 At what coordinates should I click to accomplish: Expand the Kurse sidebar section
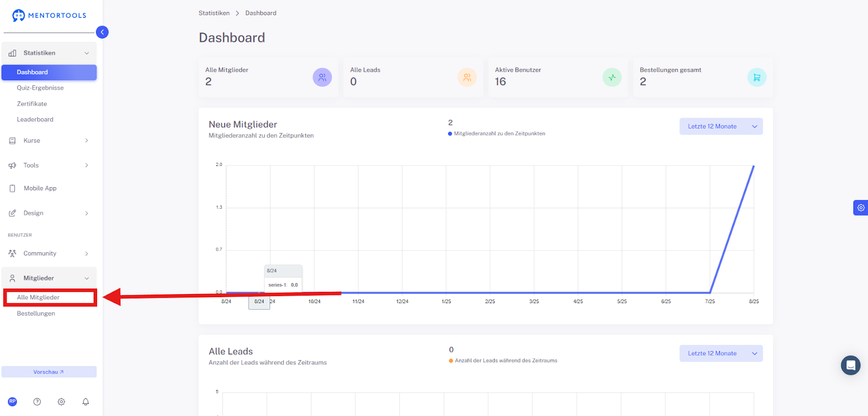(49, 140)
